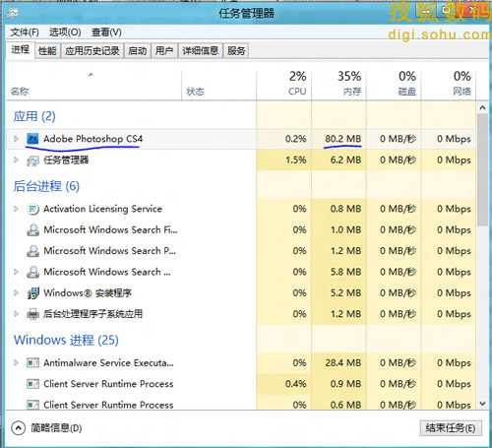Click the 后台处理程序子系统应用 printer icon
This screenshot has width=492, height=448.
pyautogui.click(x=32, y=314)
